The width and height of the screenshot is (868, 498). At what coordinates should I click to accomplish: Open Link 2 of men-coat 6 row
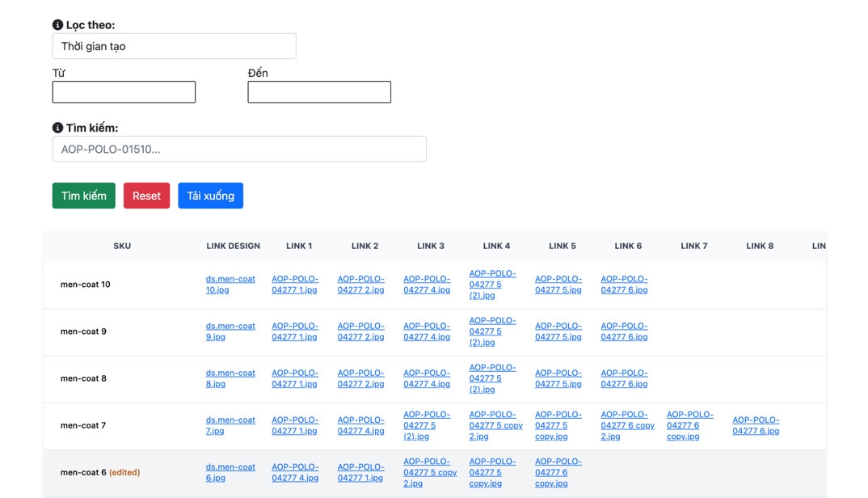click(x=361, y=472)
